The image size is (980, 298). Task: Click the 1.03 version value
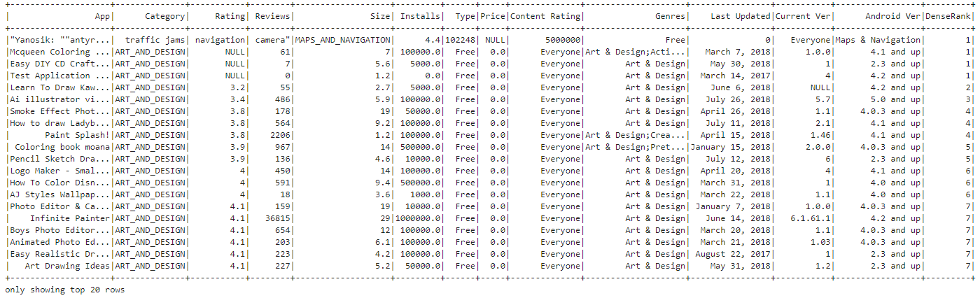point(821,242)
